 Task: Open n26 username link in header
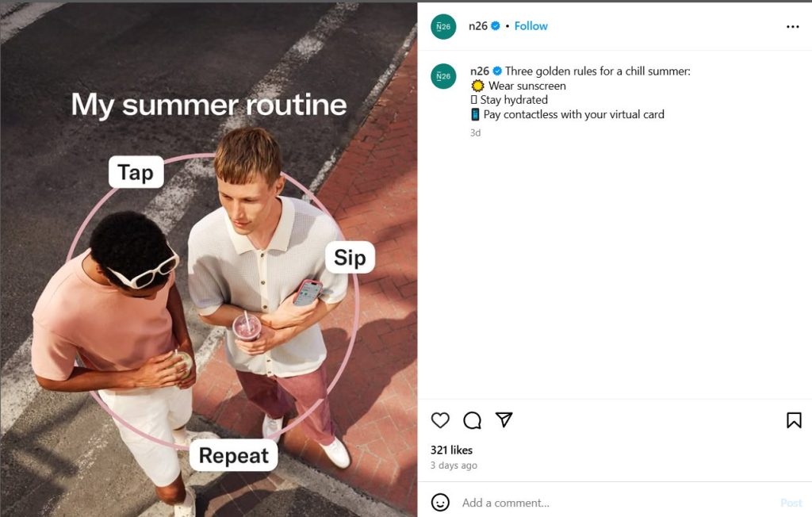click(478, 26)
